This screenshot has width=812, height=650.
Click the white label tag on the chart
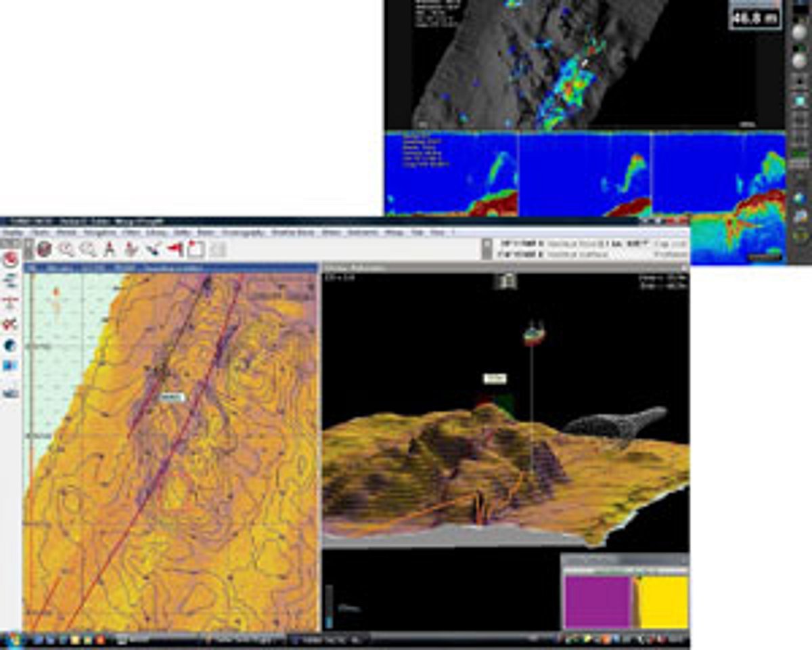pos(172,397)
